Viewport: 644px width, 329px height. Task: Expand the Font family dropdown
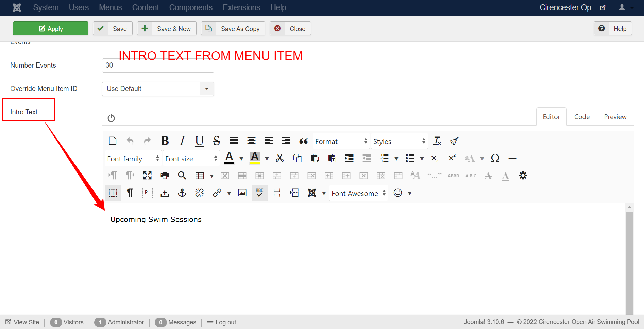click(x=133, y=159)
